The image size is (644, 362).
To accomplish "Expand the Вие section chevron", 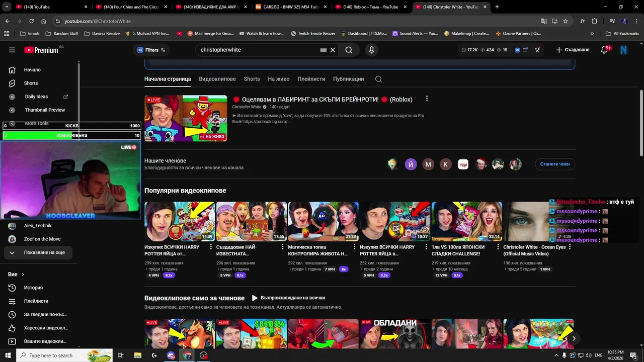I will pyautogui.click(x=23, y=275).
